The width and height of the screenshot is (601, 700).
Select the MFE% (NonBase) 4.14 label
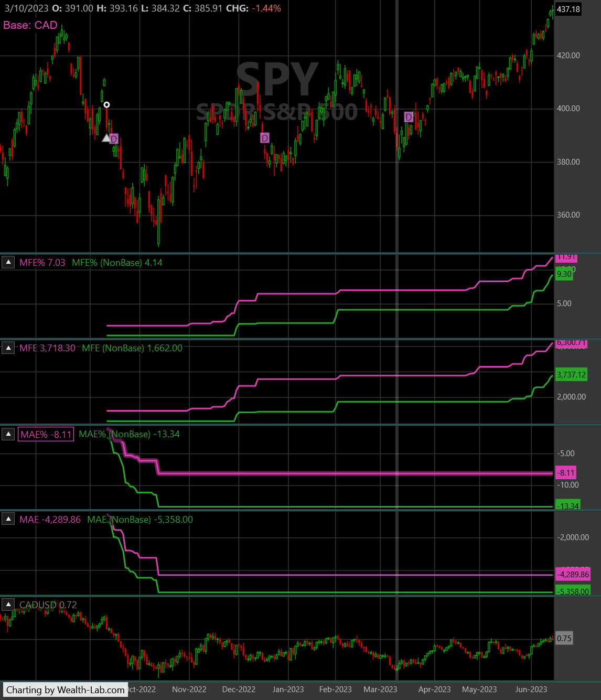tap(117, 263)
